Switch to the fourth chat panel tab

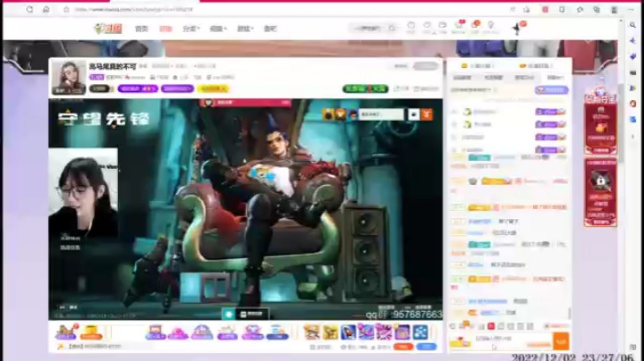click(x=555, y=78)
